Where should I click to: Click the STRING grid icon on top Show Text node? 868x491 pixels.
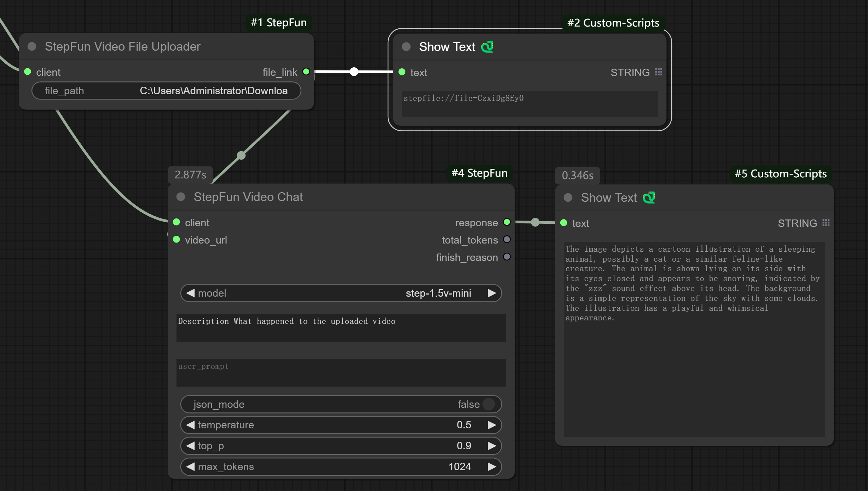coord(658,72)
